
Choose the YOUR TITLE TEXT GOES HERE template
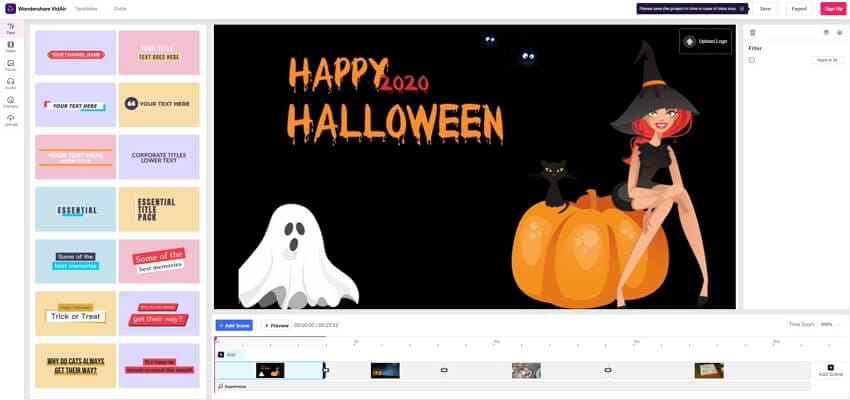point(159,53)
